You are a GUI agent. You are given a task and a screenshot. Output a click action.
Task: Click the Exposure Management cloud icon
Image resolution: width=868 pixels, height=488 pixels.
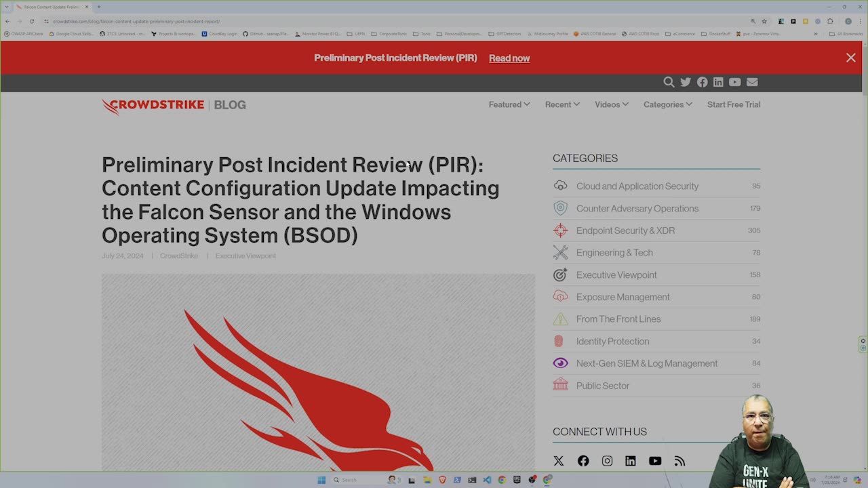[560, 296]
